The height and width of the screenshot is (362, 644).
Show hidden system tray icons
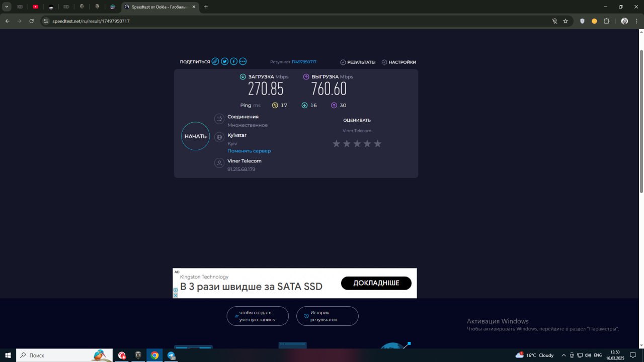tap(563, 355)
